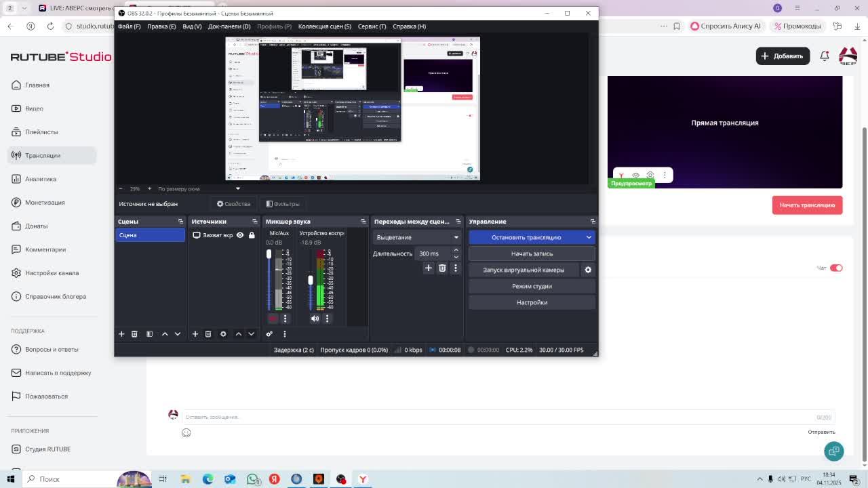Open Коллекция сцен (S) menu in OBS

325,26
